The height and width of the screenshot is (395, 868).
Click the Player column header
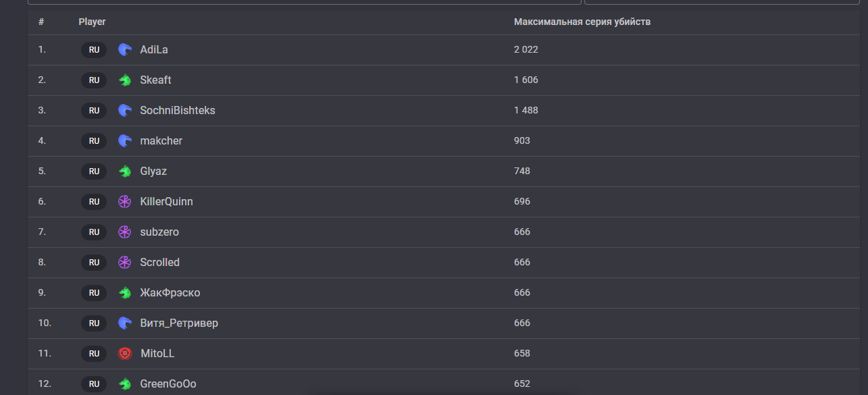pyautogui.click(x=92, y=22)
